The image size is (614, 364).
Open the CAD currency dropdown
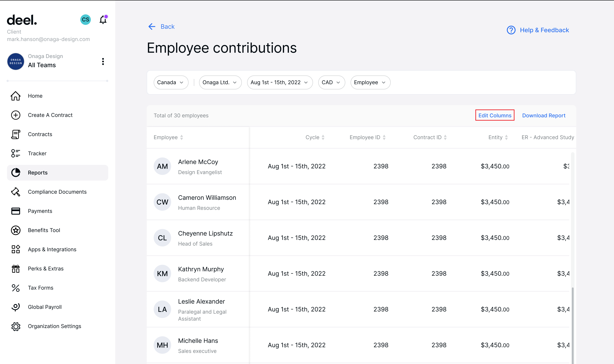[x=331, y=82]
